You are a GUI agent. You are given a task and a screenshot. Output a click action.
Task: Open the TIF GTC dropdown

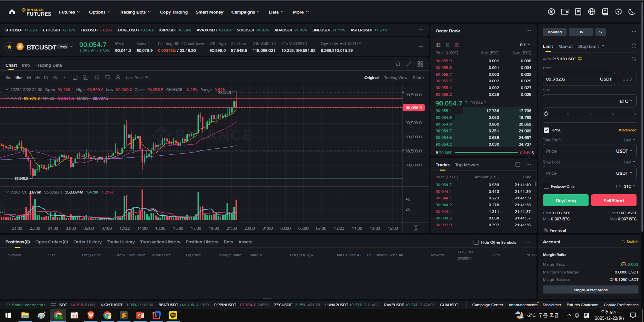point(629,186)
